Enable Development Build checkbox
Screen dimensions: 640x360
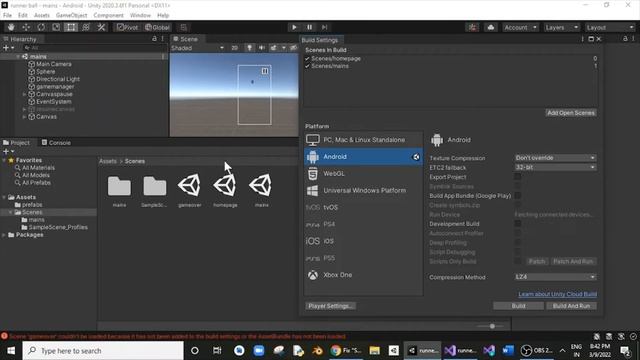click(x=518, y=223)
